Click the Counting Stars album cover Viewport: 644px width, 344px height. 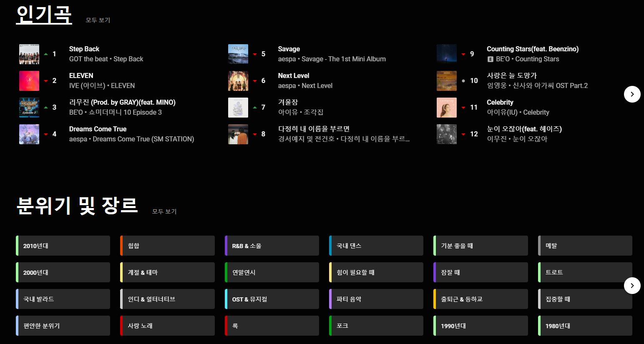[447, 54]
